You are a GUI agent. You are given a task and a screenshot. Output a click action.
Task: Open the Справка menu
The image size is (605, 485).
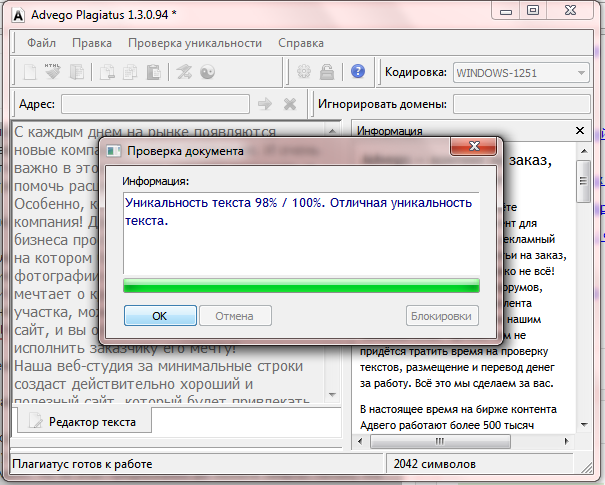click(x=301, y=43)
